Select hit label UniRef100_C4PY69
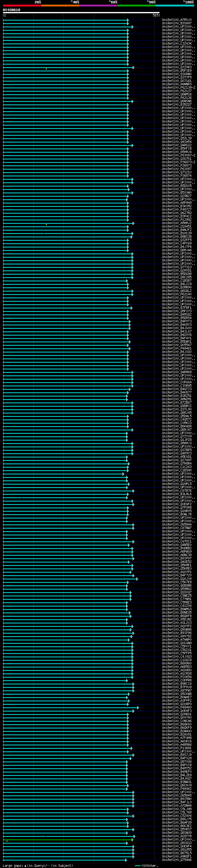 pyautogui.click(x=177, y=243)
